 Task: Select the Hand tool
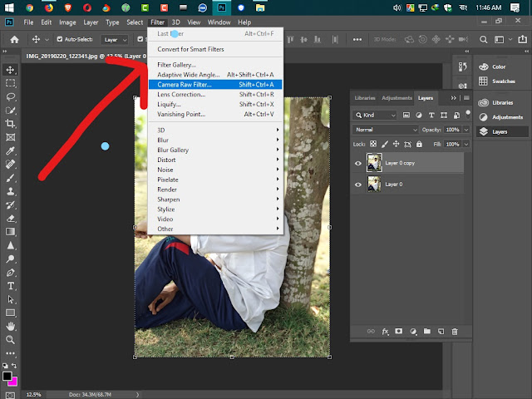click(x=11, y=327)
